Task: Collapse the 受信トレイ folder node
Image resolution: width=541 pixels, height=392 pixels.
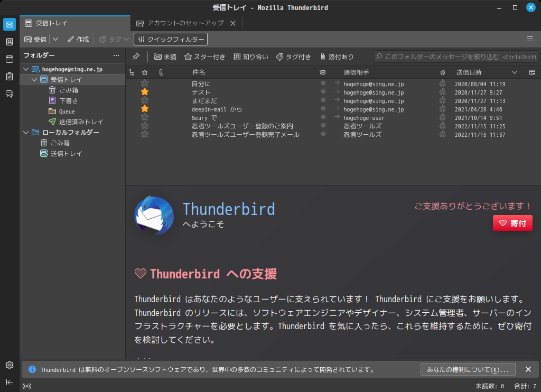Action: point(34,80)
